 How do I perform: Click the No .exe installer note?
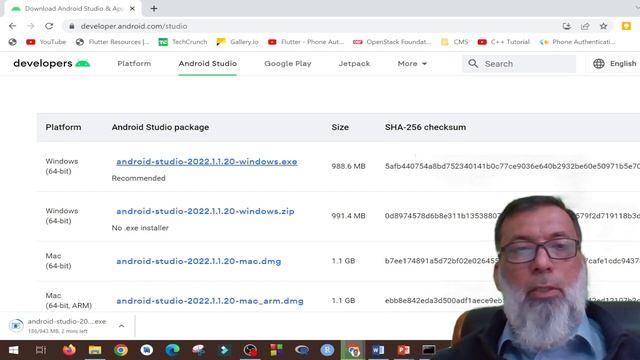[140, 228]
